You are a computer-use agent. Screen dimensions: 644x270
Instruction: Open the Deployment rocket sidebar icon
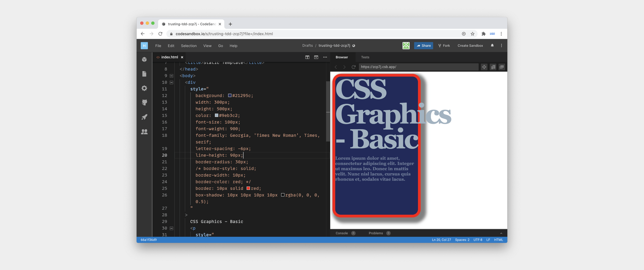pos(144,117)
